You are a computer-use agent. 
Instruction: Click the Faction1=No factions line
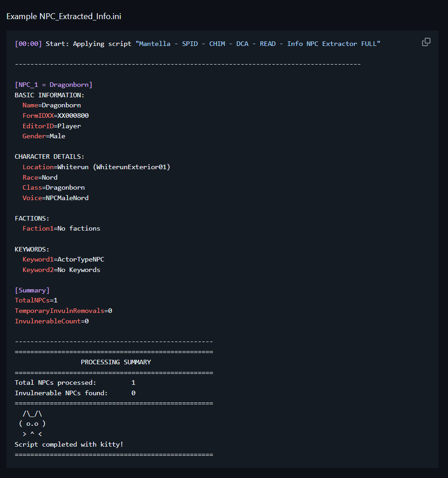tap(61, 228)
